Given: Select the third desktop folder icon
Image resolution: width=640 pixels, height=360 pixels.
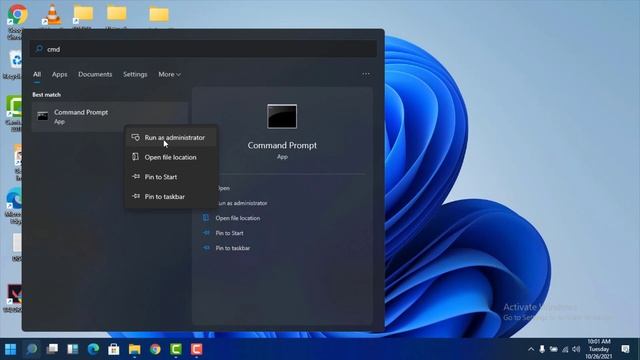Looking at the screenshot, I should pyautogui.click(x=159, y=15).
